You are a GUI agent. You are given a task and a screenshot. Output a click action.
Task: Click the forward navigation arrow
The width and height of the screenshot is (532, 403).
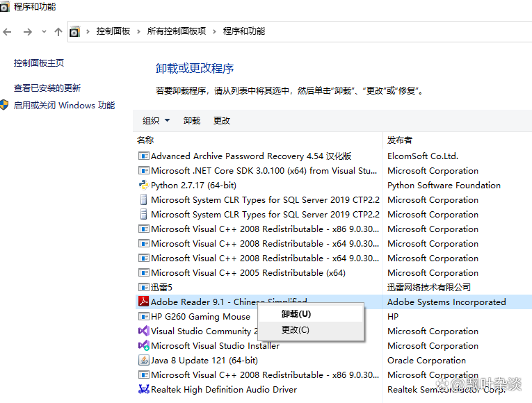point(28,32)
